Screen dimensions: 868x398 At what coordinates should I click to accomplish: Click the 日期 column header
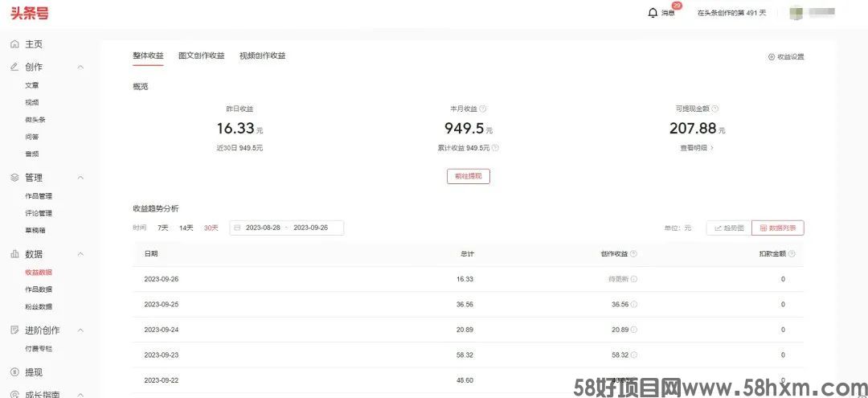coord(150,253)
